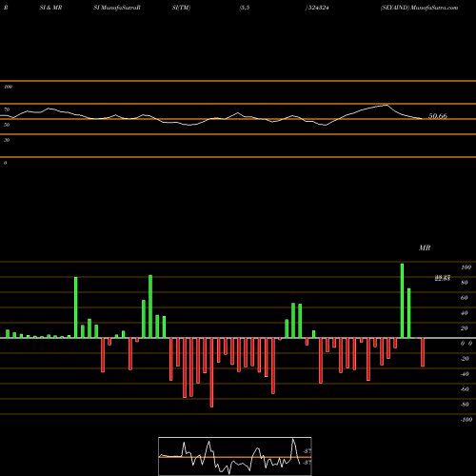
Task: Click the MR axis label -20
Action: [465, 359]
